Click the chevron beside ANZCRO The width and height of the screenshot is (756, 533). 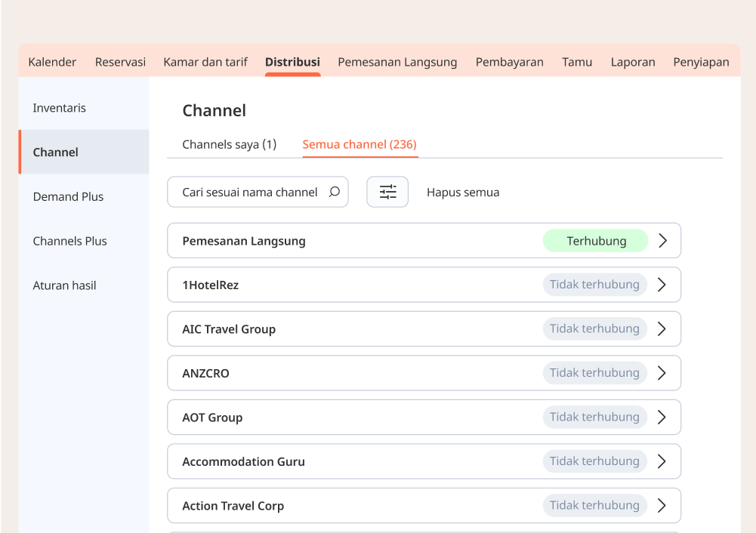coord(662,373)
